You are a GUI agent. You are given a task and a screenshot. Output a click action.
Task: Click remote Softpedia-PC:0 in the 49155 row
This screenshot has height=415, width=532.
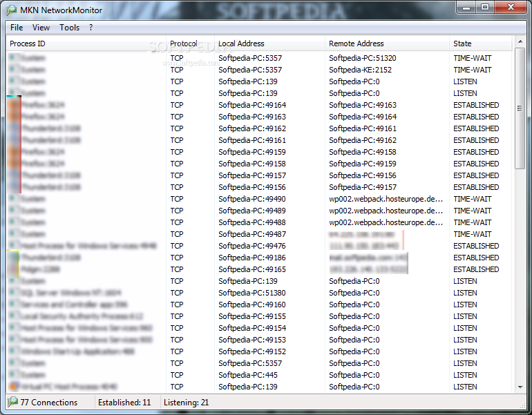pyautogui.click(x=354, y=316)
